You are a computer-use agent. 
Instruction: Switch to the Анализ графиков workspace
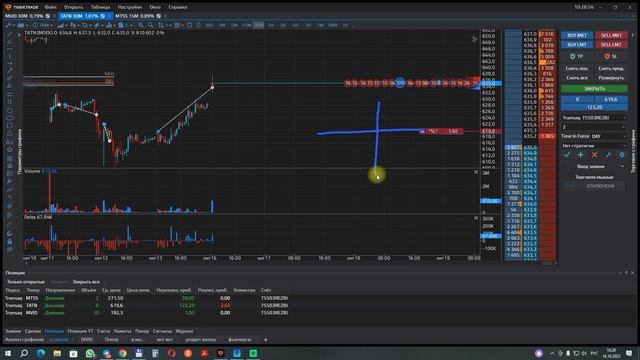coord(24,340)
